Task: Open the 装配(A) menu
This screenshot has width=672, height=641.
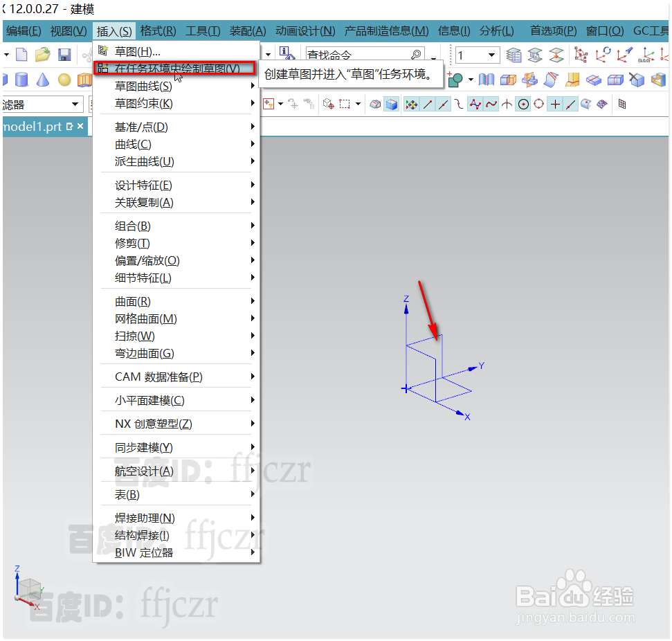Action: click(248, 31)
